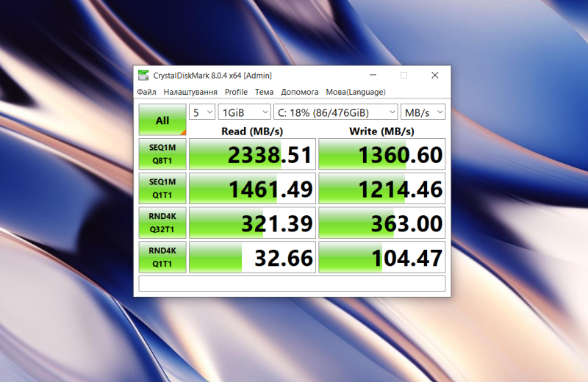Click the 1214.46 write result
The width and height of the screenshot is (588, 382).
[381, 188]
